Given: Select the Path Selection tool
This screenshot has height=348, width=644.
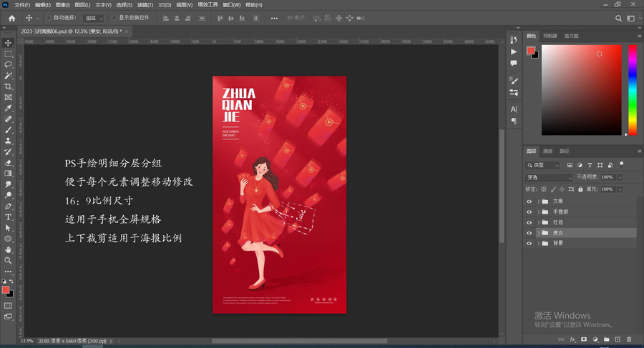Looking at the screenshot, I should point(8,228).
